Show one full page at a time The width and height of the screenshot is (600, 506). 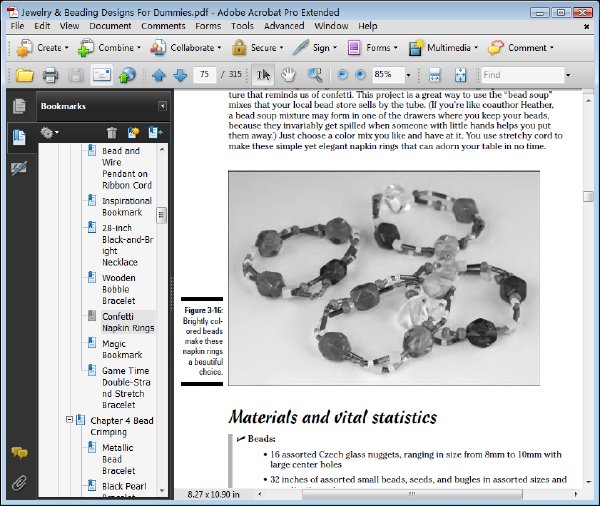tap(460, 75)
